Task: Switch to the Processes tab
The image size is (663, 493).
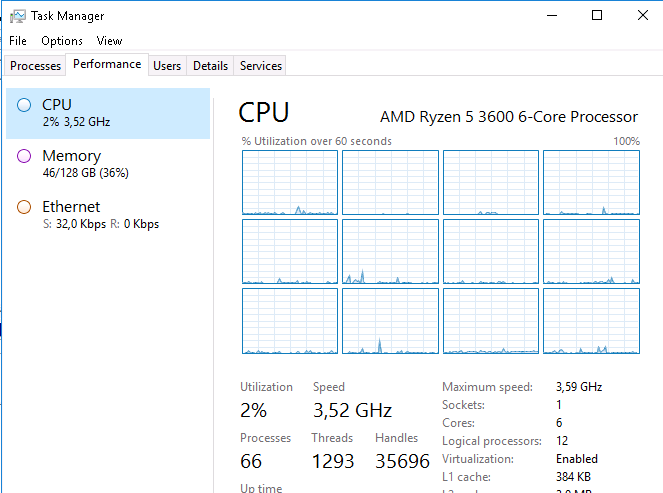Action: coord(36,66)
